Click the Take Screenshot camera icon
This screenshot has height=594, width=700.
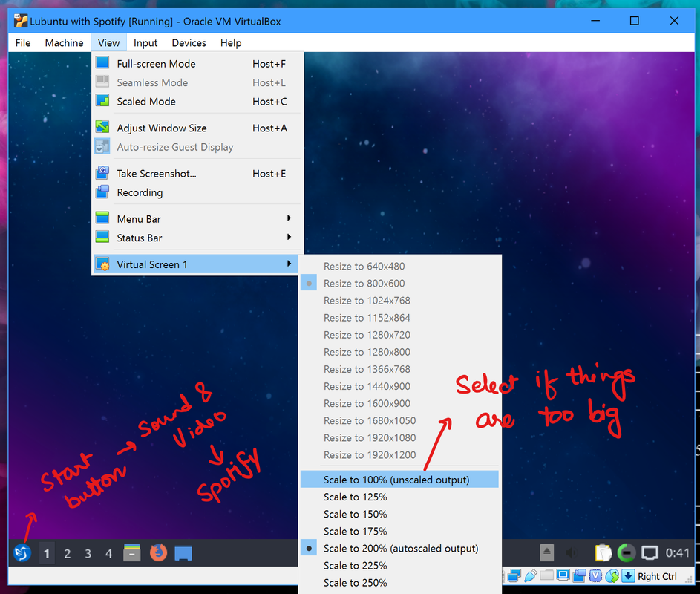[102, 173]
